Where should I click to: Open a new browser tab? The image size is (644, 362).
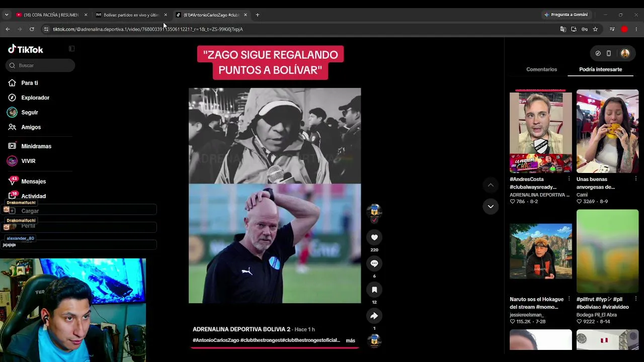click(x=258, y=15)
